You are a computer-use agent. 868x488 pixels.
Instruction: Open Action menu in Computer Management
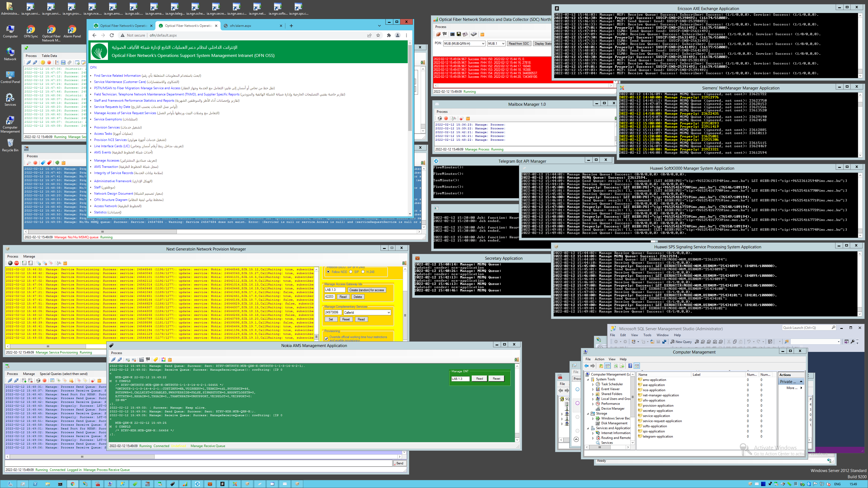click(599, 359)
